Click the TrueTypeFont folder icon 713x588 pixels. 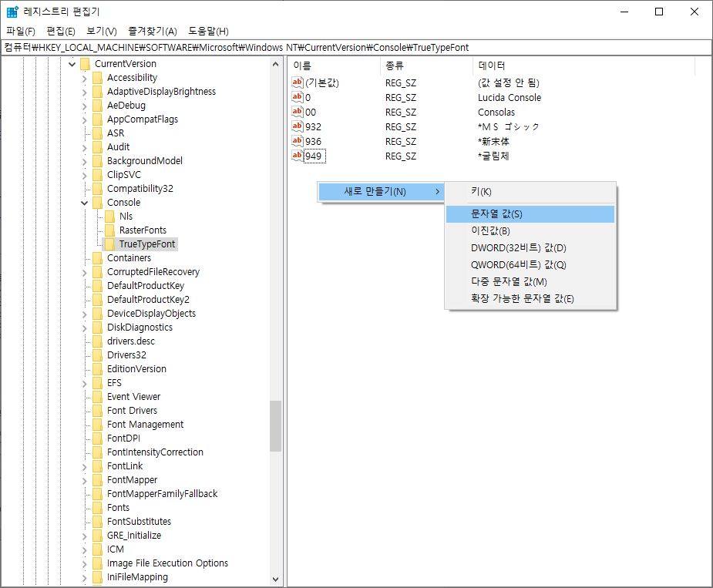click(x=109, y=244)
